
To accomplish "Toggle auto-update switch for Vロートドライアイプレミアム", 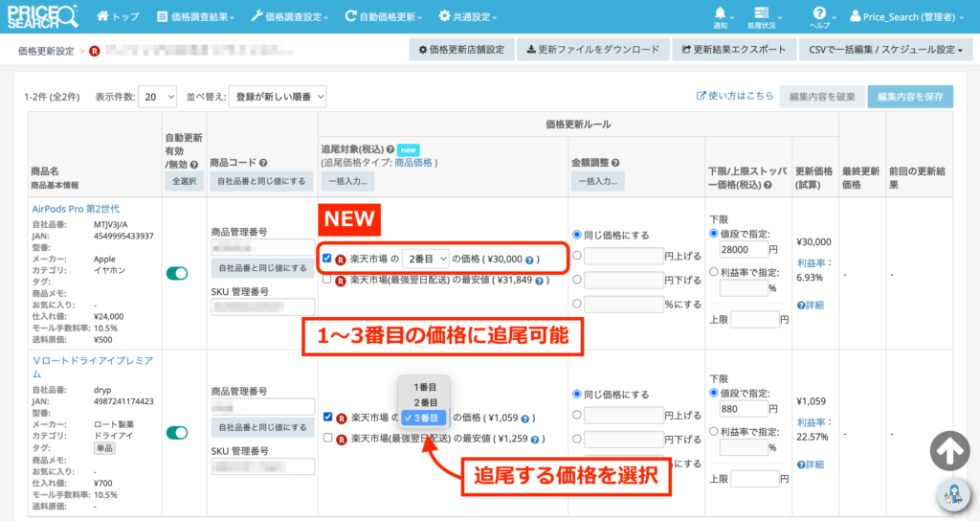I will point(177,433).
